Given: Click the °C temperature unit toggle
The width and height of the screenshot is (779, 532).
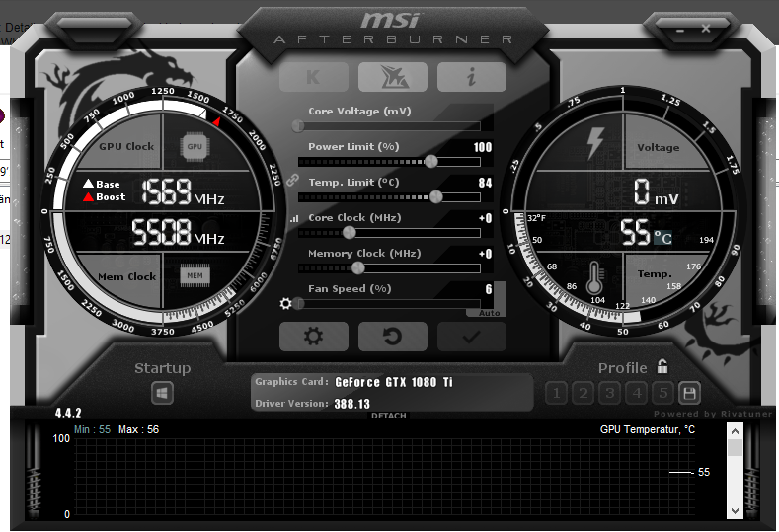Looking at the screenshot, I should (662, 238).
